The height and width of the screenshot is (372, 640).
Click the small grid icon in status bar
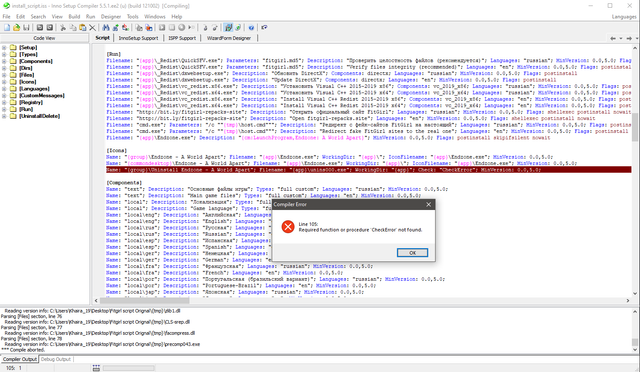[x=96, y=368]
